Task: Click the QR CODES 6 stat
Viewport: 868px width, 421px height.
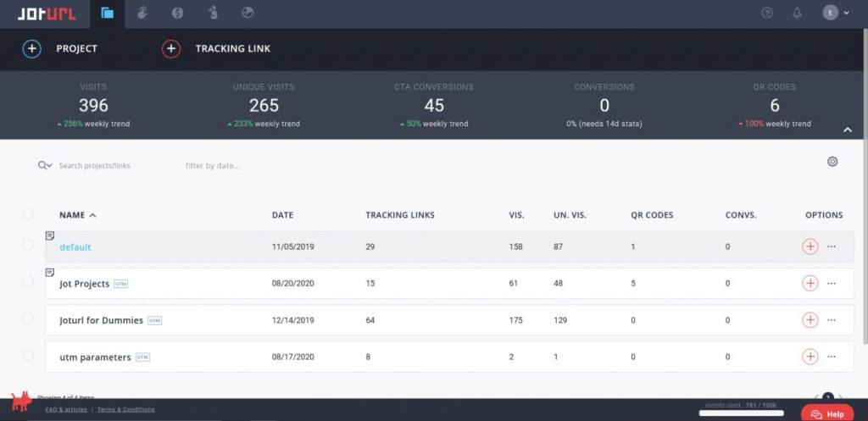Action: (x=775, y=105)
